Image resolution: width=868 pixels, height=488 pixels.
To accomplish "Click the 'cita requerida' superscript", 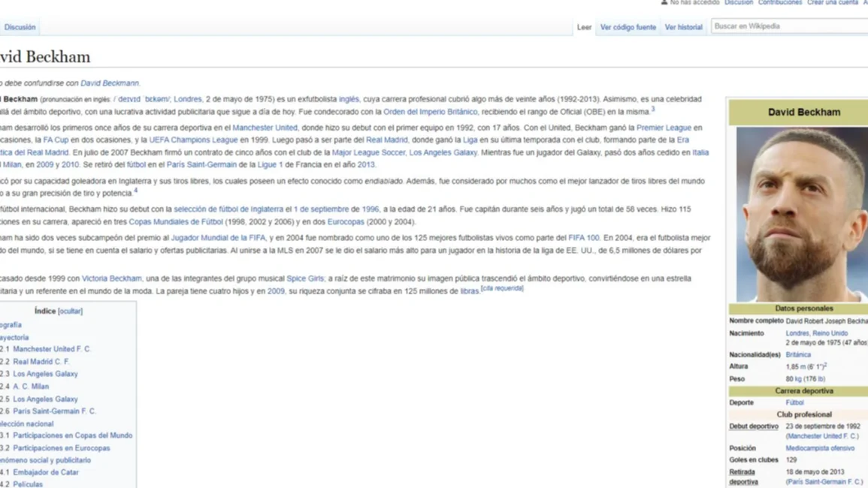I will point(502,288).
